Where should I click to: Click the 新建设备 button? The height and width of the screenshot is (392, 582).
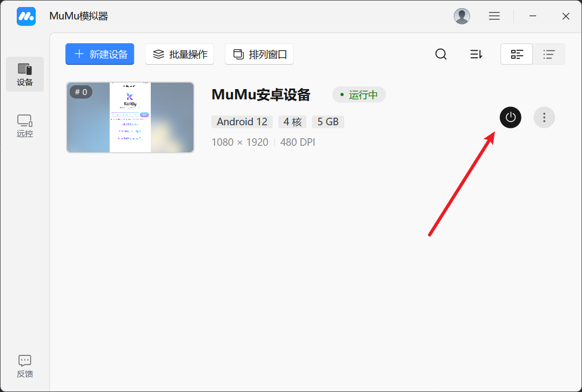(x=100, y=54)
